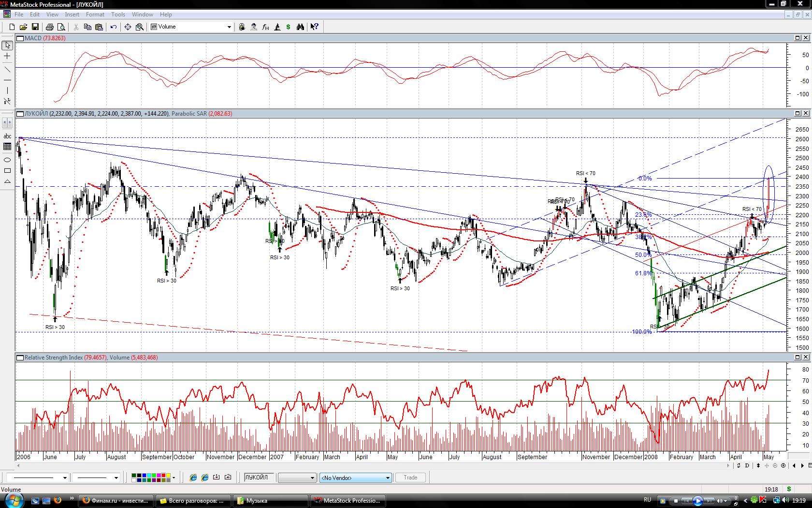Screen dimensions: 812x508
Task: Open volume speaker icon in system tray
Action: [x=785, y=501]
